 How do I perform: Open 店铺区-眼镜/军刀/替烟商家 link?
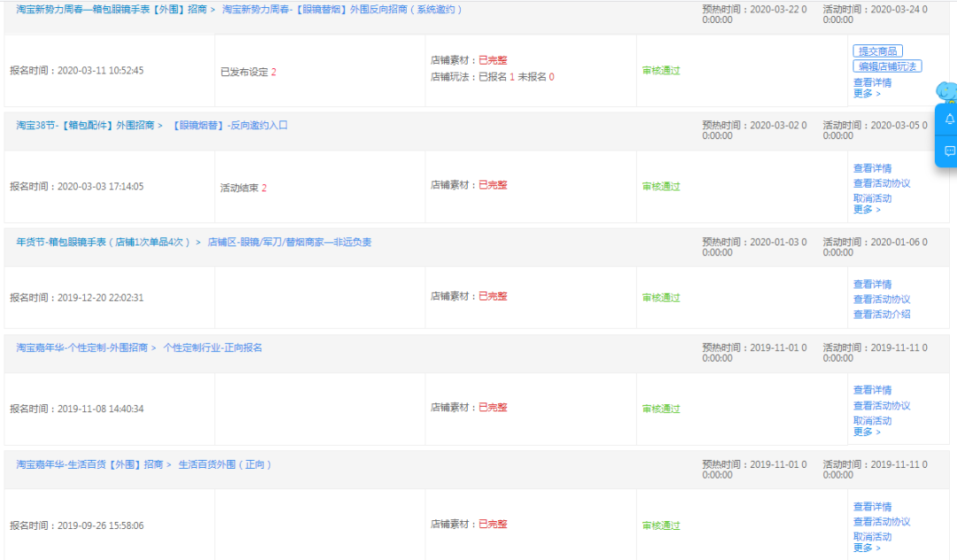(x=289, y=242)
